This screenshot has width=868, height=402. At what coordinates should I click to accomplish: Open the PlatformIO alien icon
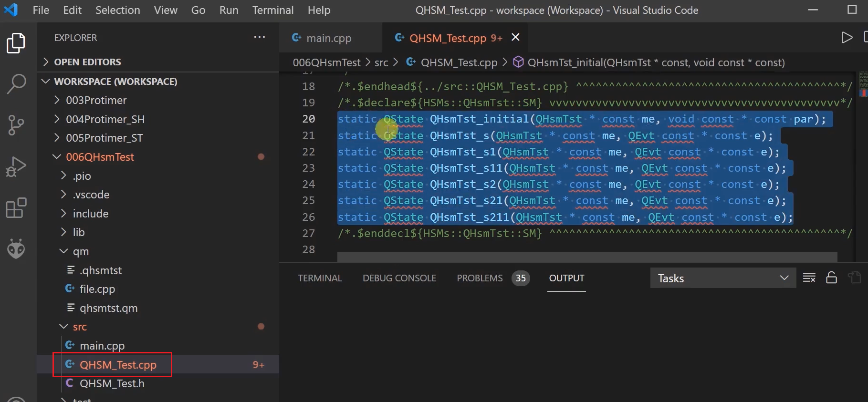coord(16,249)
